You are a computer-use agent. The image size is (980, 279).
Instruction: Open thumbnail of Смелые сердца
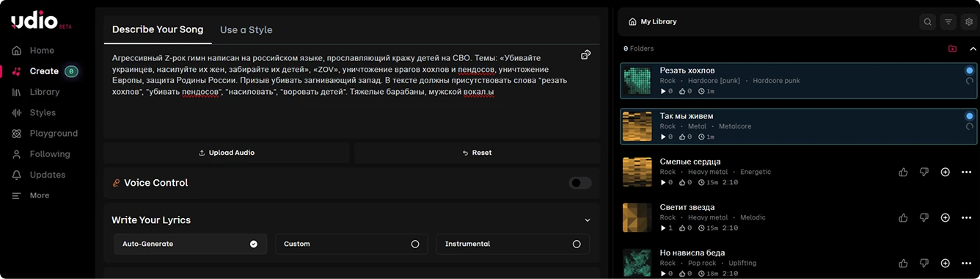tap(637, 172)
